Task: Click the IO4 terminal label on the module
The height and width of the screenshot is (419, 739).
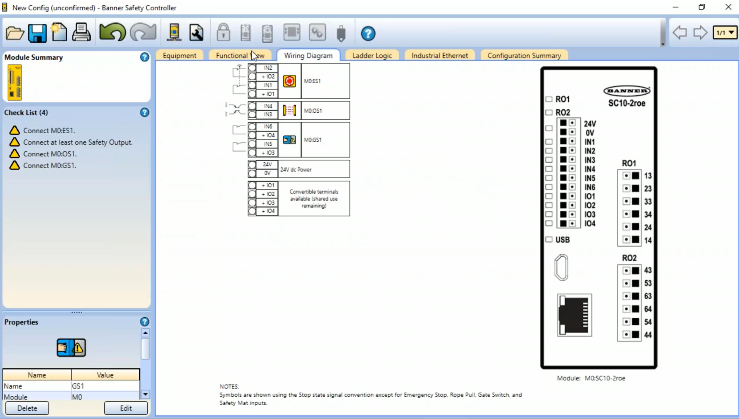Action: click(590, 223)
